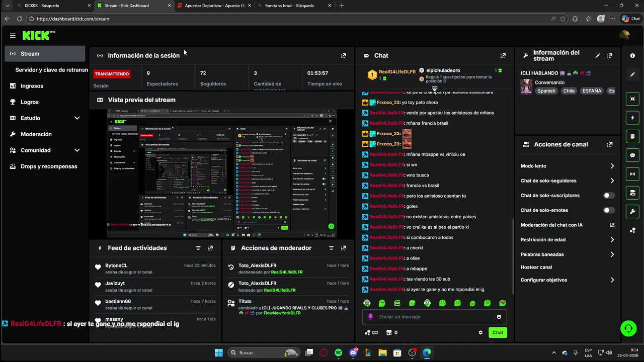Click the purple microphone icon in chat
The height and width of the screenshot is (362, 644).
click(x=371, y=317)
